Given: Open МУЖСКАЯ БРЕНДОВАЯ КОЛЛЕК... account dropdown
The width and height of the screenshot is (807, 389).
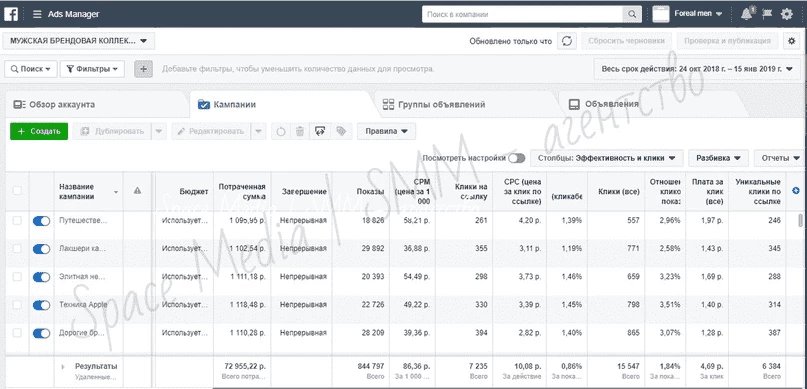Looking at the screenshot, I should 78,41.
